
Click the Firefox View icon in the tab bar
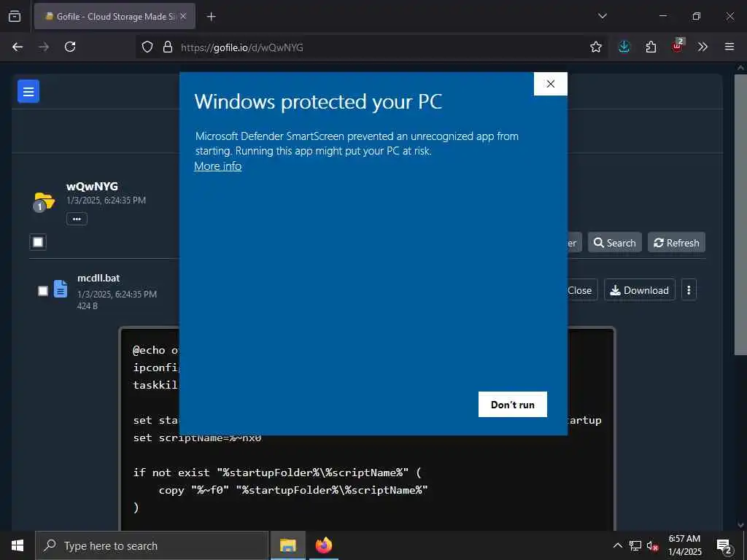point(15,16)
